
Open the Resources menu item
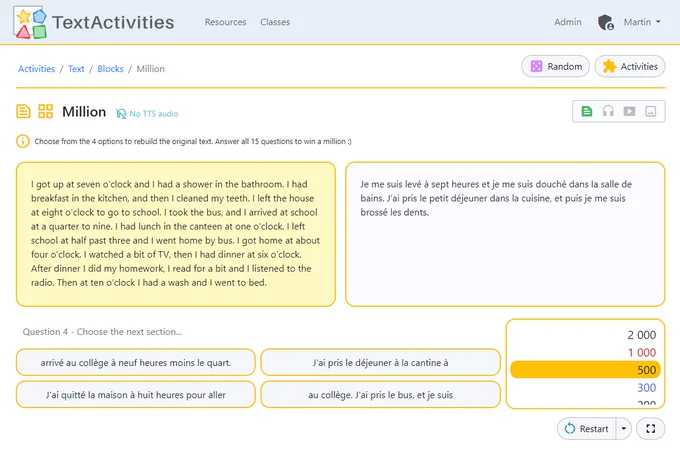click(225, 22)
